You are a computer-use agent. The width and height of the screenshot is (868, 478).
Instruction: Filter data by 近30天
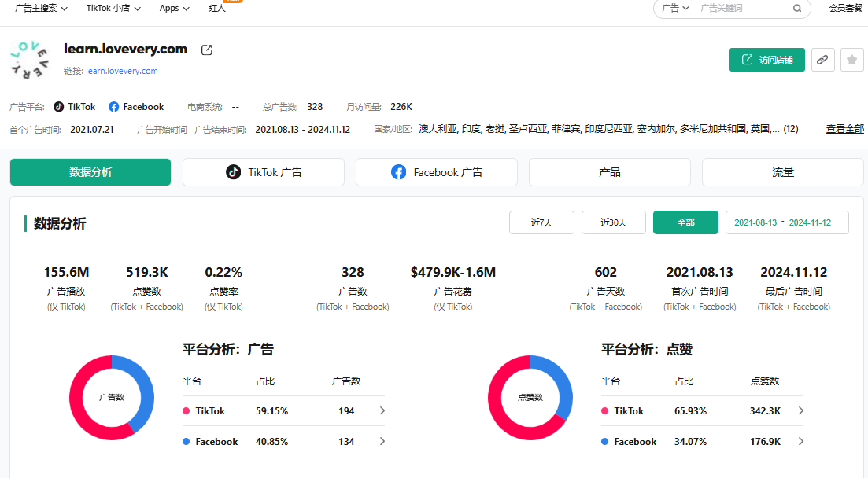[613, 222]
